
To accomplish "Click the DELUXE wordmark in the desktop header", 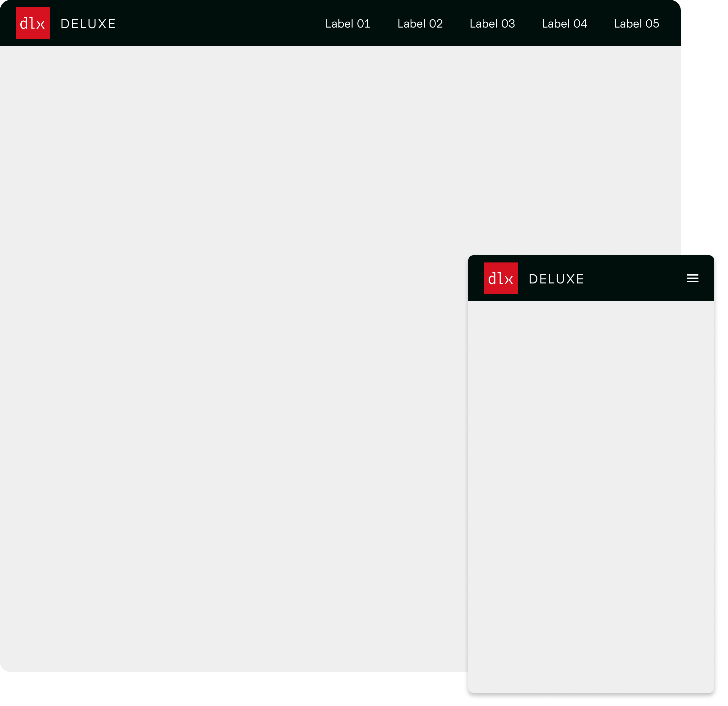I will (x=88, y=24).
